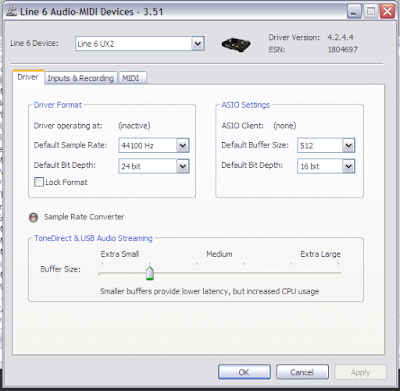The height and width of the screenshot is (391, 400).
Task: Minimize the Audio-MIDI Devices window
Action: pyautogui.click(x=354, y=12)
